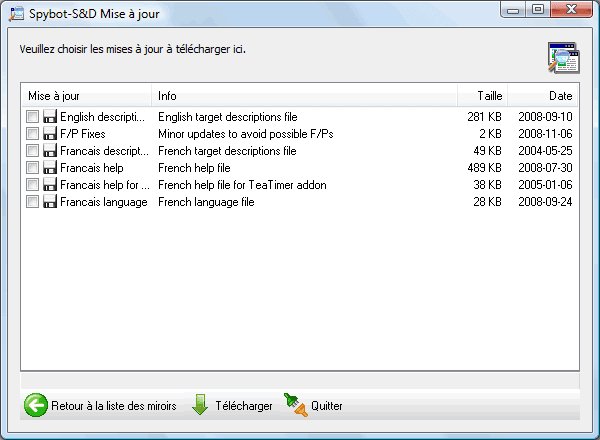Close the Spybot-S&D Mise à jour window

[571, 9]
